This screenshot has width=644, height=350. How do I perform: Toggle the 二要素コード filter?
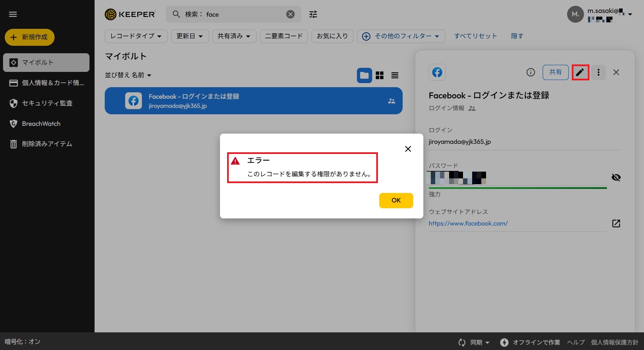click(x=284, y=36)
